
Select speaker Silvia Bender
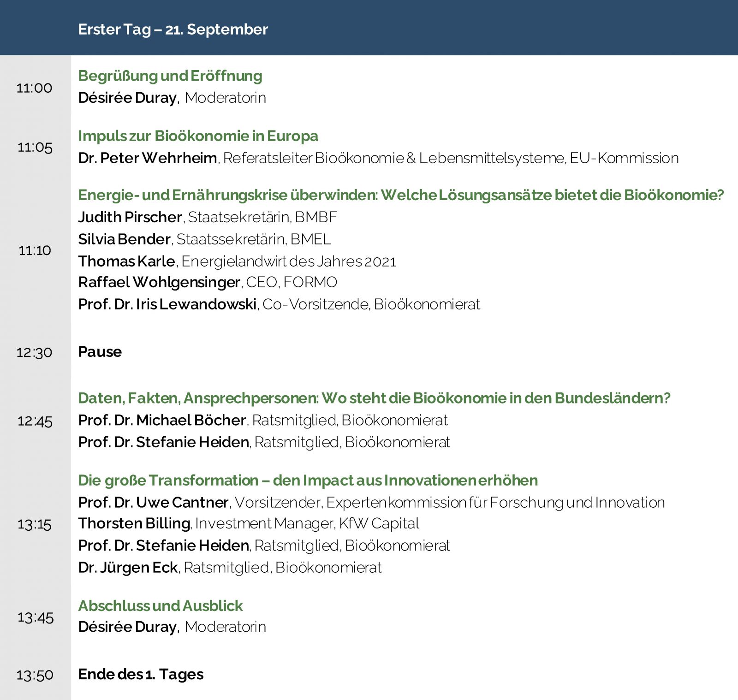[125, 239]
